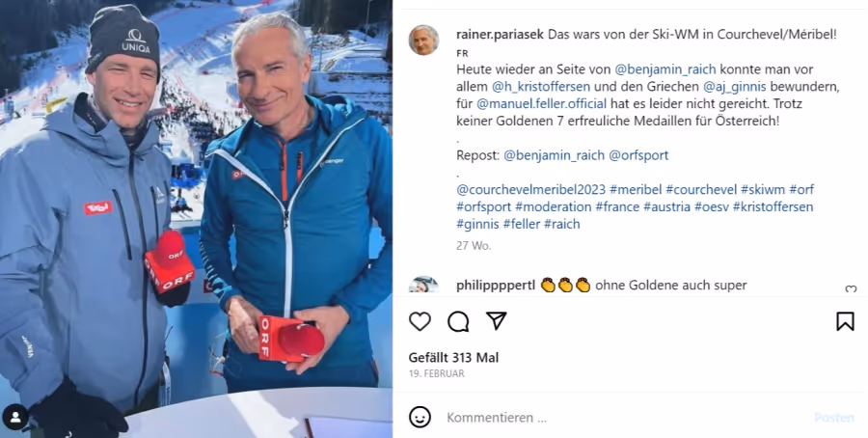The width and height of the screenshot is (868, 438).
Task: Open the emoji picker smiley icon
Action: pos(420,417)
